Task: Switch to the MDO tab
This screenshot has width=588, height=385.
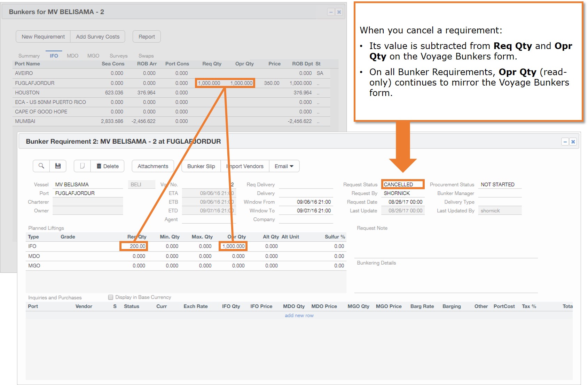Action: [72, 56]
